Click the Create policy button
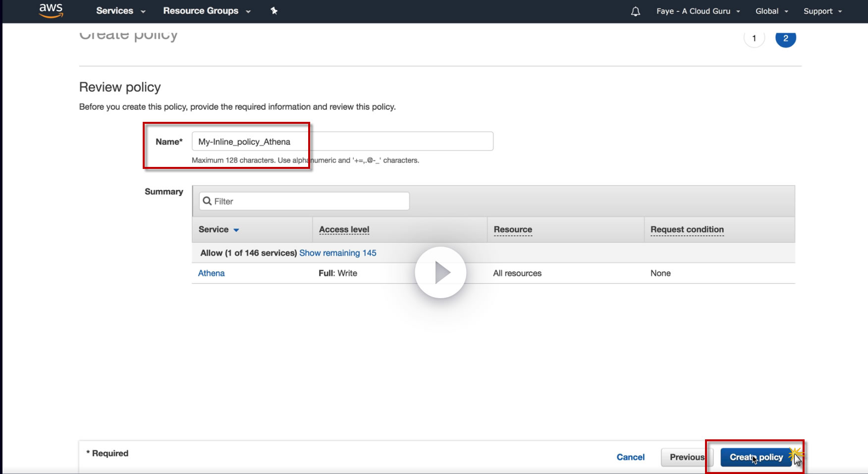This screenshot has width=868, height=474. click(756, 457)
